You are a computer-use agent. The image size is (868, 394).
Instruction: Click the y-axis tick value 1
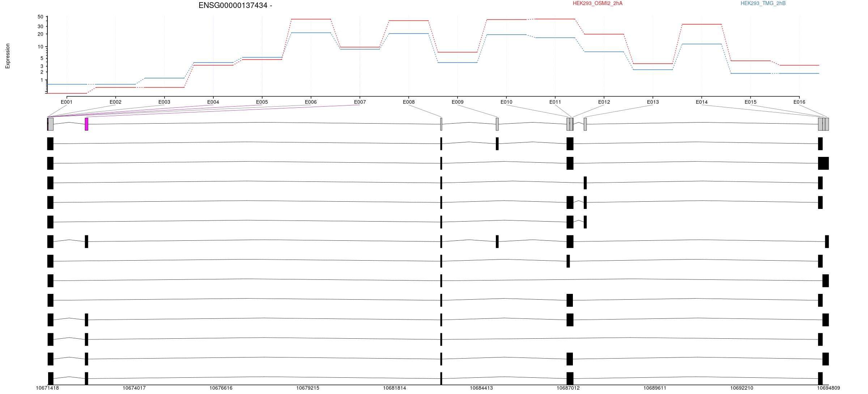tap(42, 80)
